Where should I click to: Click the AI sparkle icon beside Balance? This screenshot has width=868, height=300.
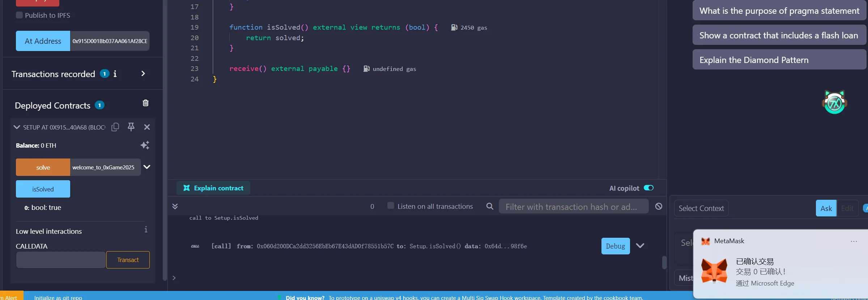145,145
